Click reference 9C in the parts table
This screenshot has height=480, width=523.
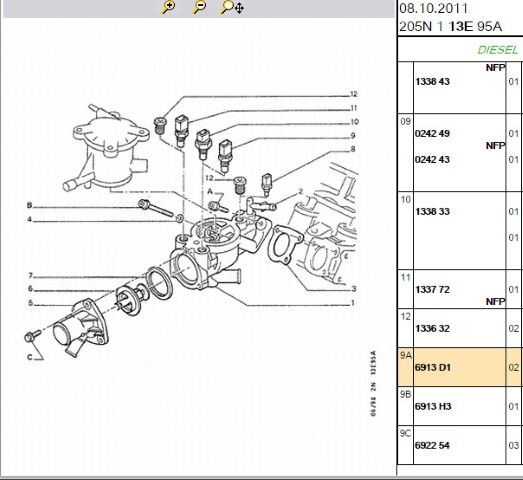406,434
